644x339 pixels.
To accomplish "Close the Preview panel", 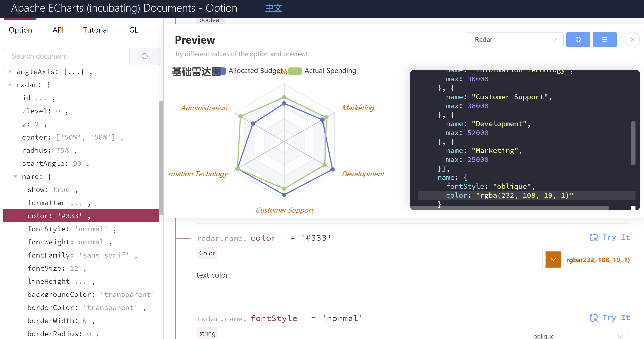I will pos(632,40).
